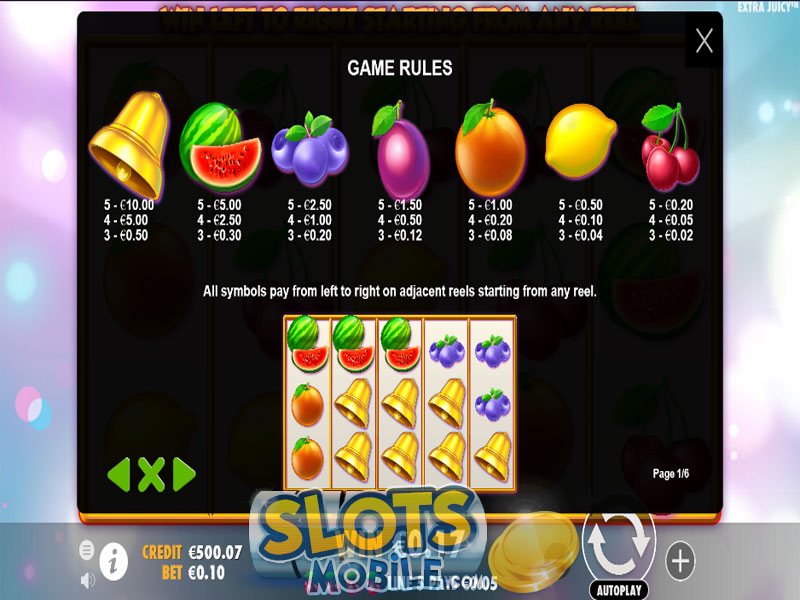Image resolution: width=800 pixels, height=600 pixels.
Task: Close the Game Rules panel with X
Action: (x=704, y=41)
